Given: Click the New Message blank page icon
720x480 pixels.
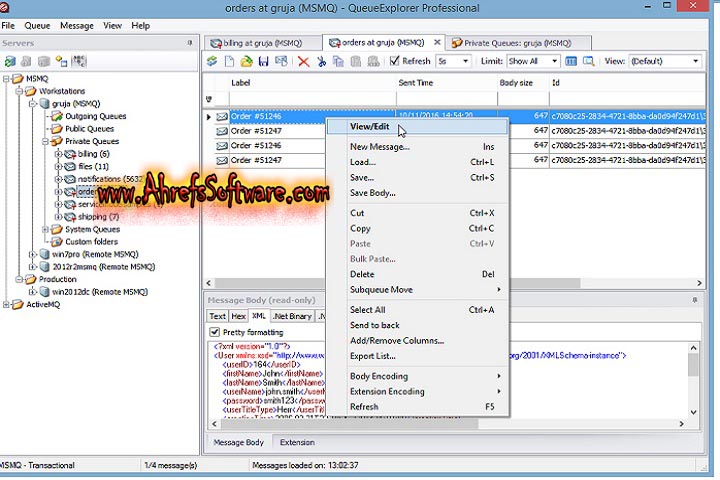Looking at the screenshot, I should (229, 62).
